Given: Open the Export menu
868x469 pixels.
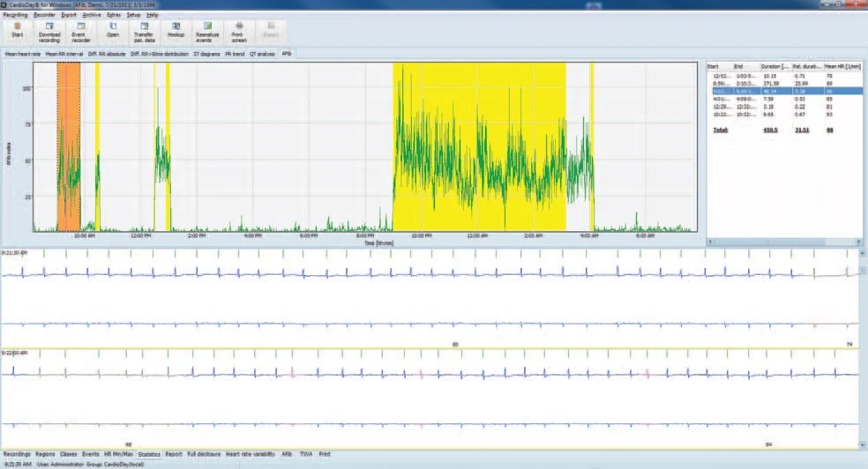Looking at the screenshot, I should click(69, 15).
